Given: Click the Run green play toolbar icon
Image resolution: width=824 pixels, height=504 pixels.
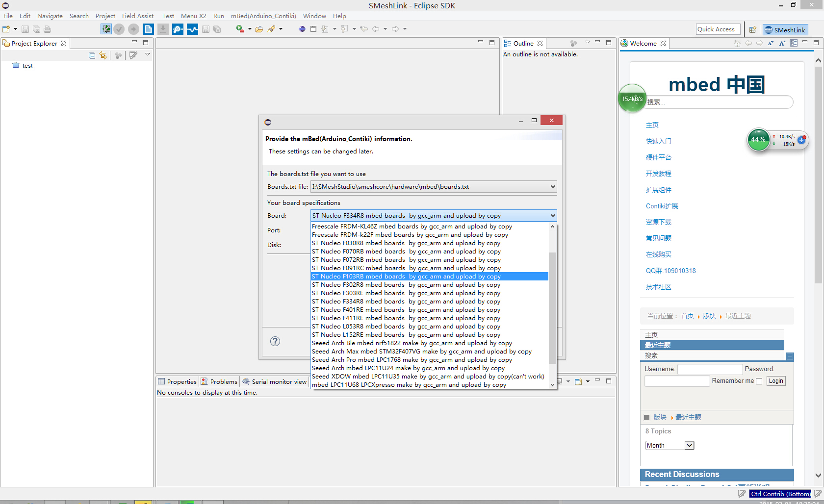Looking at the screenshot, I should pyautogui.click(x=240, y=29).
